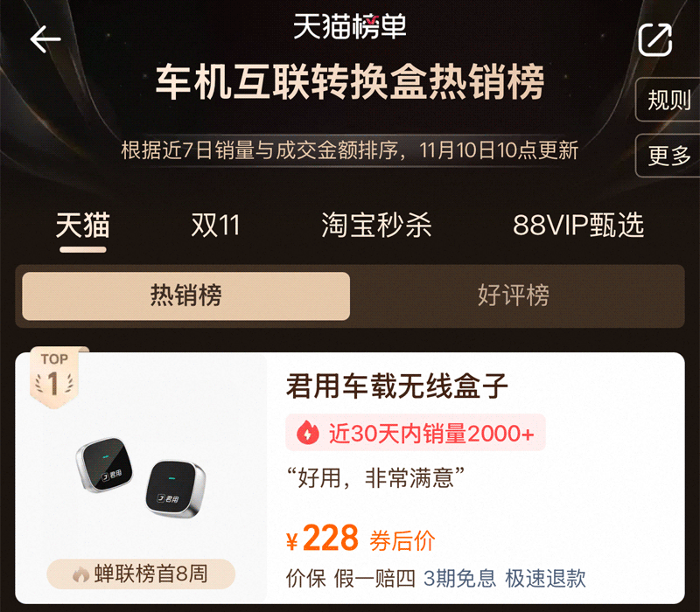The height and width of the screenshot is (612, 700).
Task: Tap the 近30天内销量2000+ sales tag
Action: (x=415, y=433)
